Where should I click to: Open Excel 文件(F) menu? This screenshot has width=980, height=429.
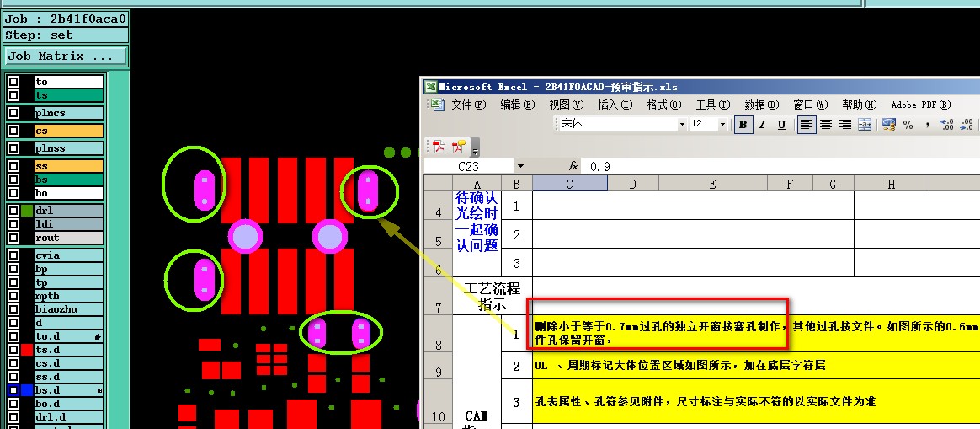click(x=469, y=105)
